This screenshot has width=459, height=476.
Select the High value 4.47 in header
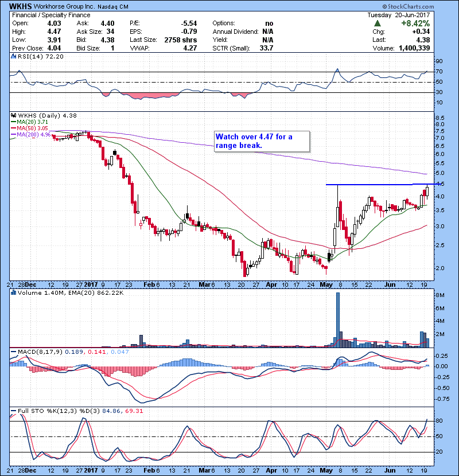(54, 32)
